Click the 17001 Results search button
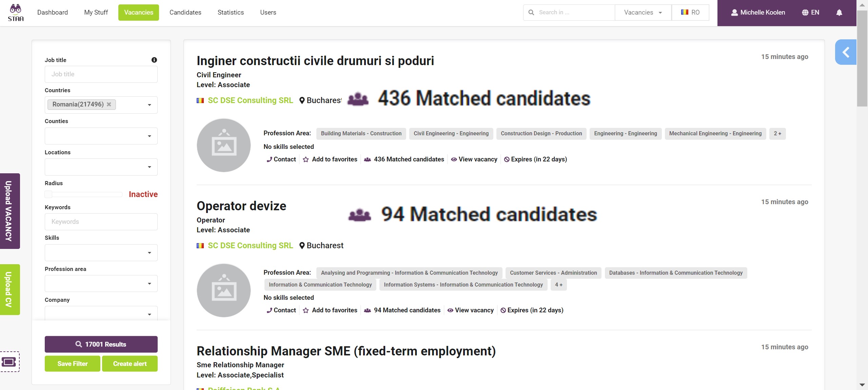This screenshot has width=868, height=390. pos(101,344)
